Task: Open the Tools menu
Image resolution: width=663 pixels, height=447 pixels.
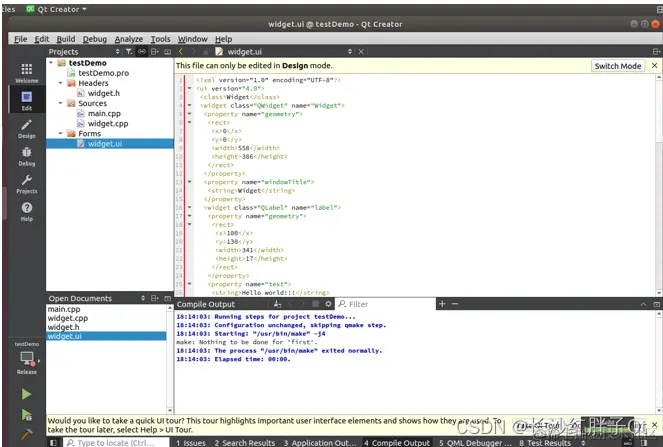Action: coord(160,39)
